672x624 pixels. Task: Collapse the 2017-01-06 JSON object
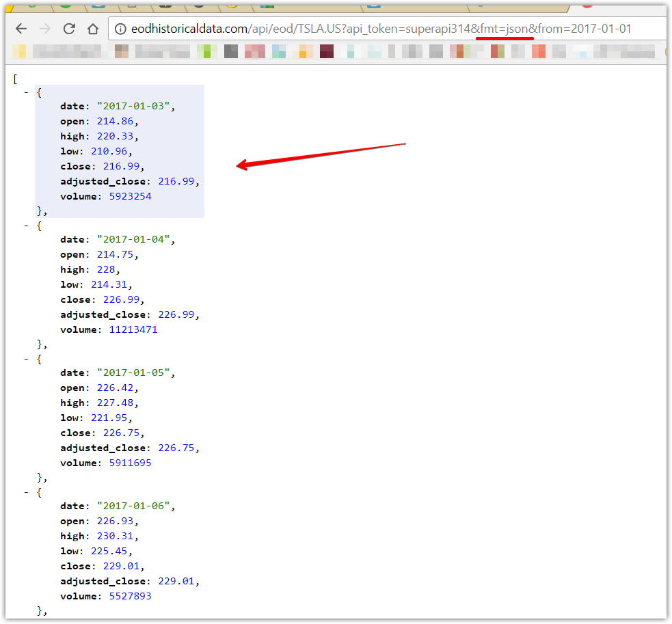click(26, 492)
